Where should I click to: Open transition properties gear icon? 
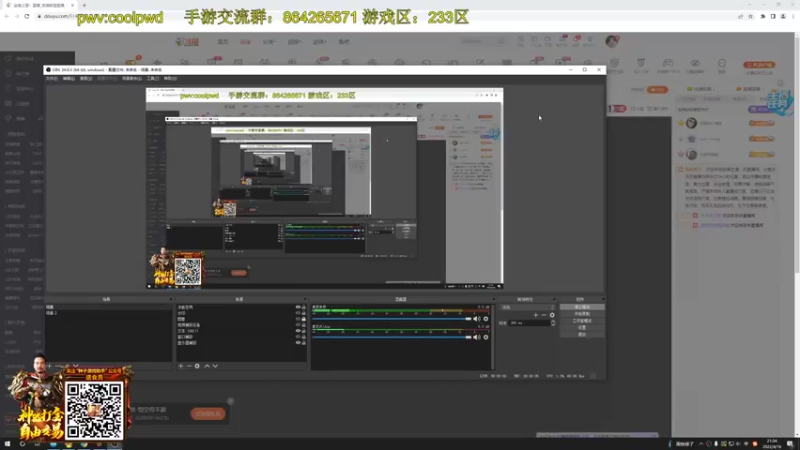click(x=552, y=315)
